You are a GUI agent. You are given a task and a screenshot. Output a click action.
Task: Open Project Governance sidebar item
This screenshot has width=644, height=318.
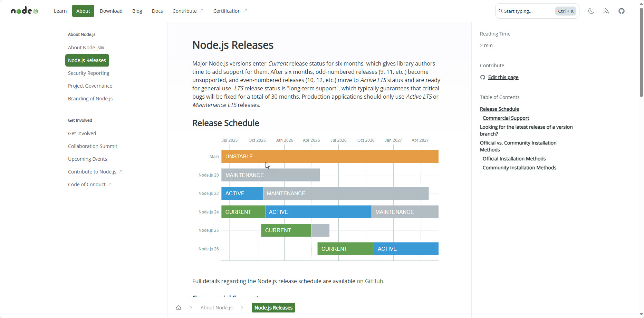(90, 86)
